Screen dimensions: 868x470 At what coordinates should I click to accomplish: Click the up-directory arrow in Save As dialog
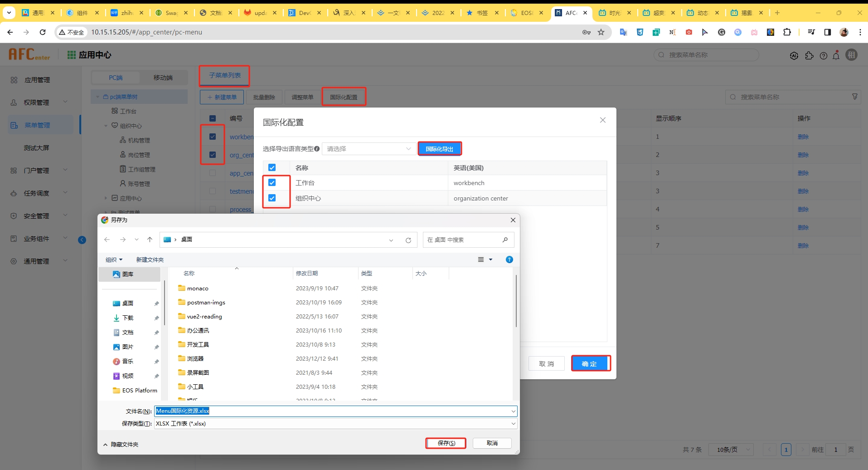[x=150, y=240]
